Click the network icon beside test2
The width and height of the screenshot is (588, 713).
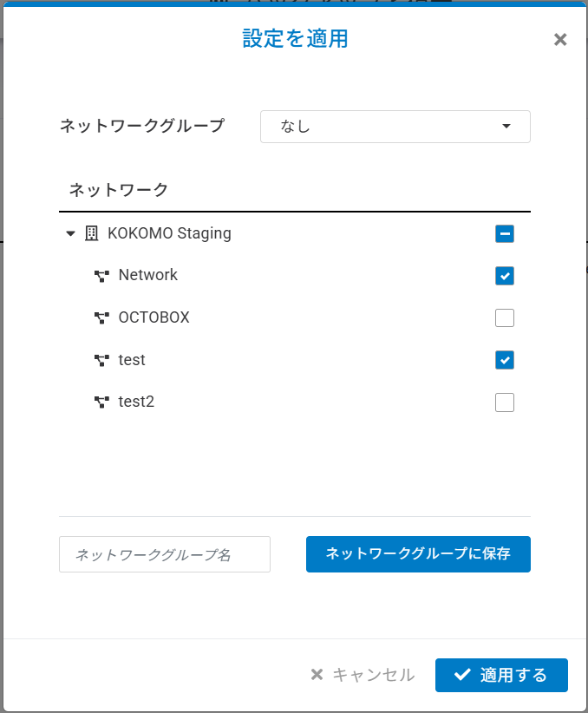point(101,402)
